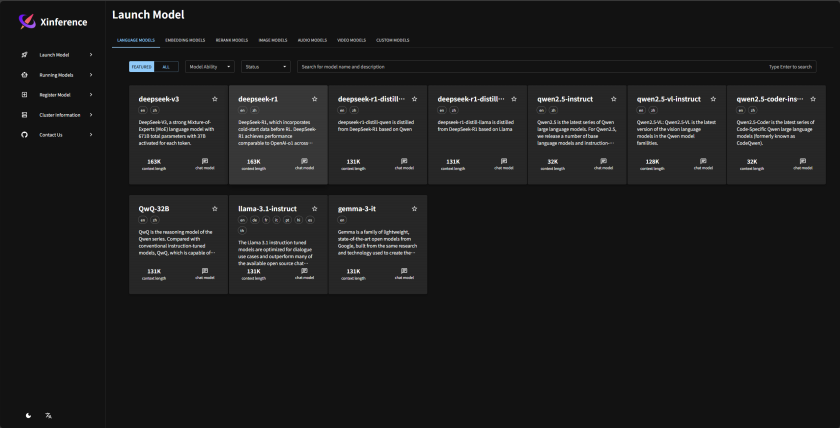Open the Model Ability dropdown
Screen dimensions: 840x428
pos(210,67)
